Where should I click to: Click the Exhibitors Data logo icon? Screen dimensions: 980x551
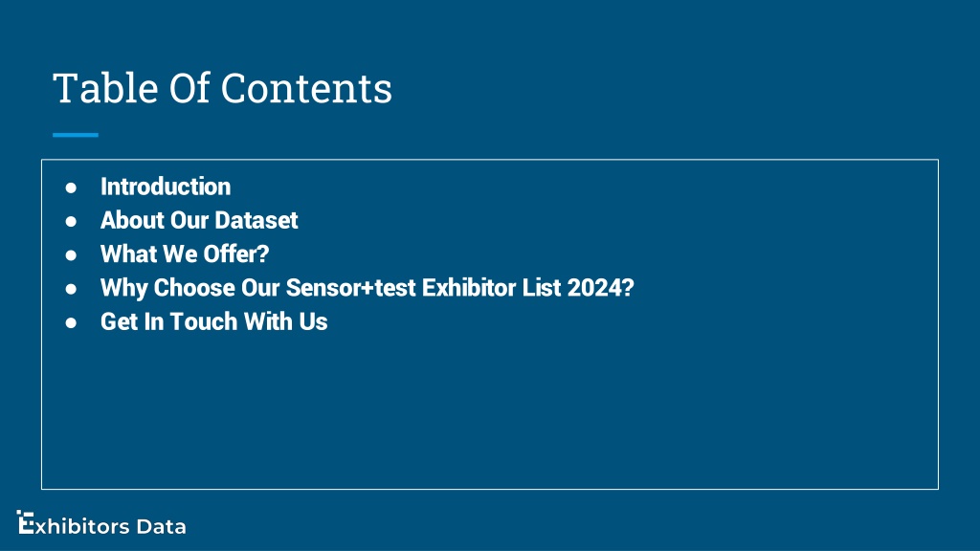(25, 522)
